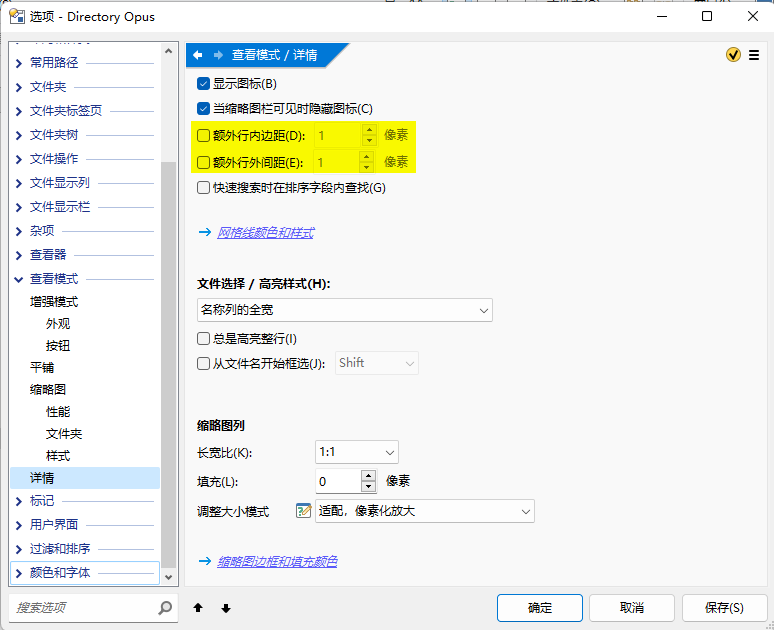Select 按钮 tree item

[x=58, y=346]
